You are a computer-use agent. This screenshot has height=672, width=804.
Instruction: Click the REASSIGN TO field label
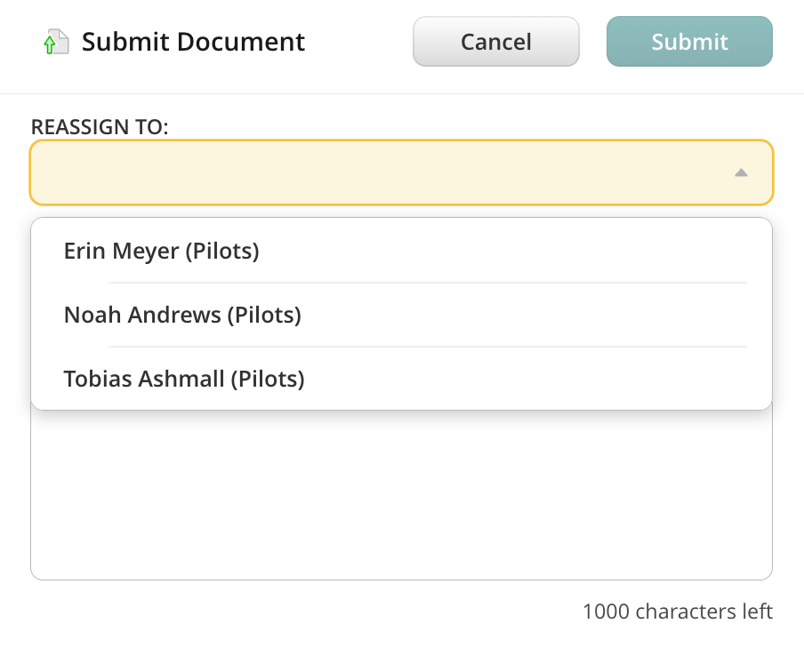100,126
